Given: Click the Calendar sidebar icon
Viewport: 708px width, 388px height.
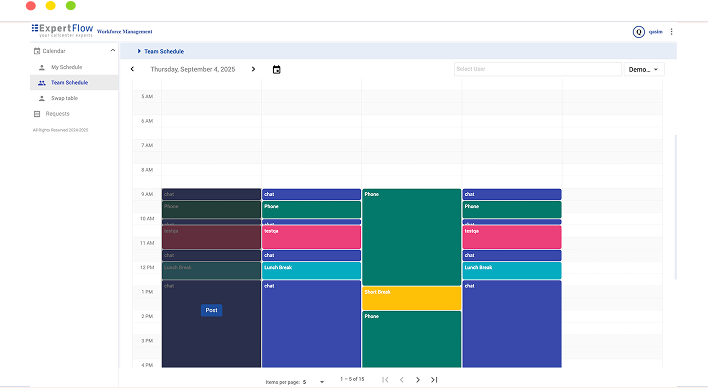Looking at the screenshot, I should click(x=37, y=51).
